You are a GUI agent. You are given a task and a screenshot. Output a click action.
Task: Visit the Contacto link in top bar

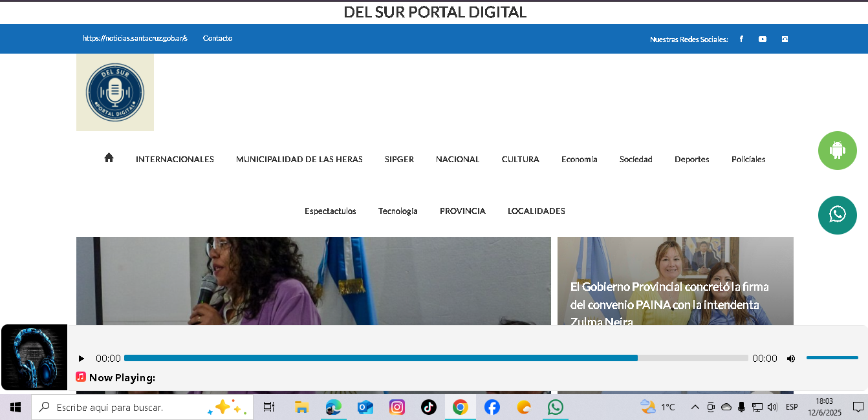coord(217,38)
